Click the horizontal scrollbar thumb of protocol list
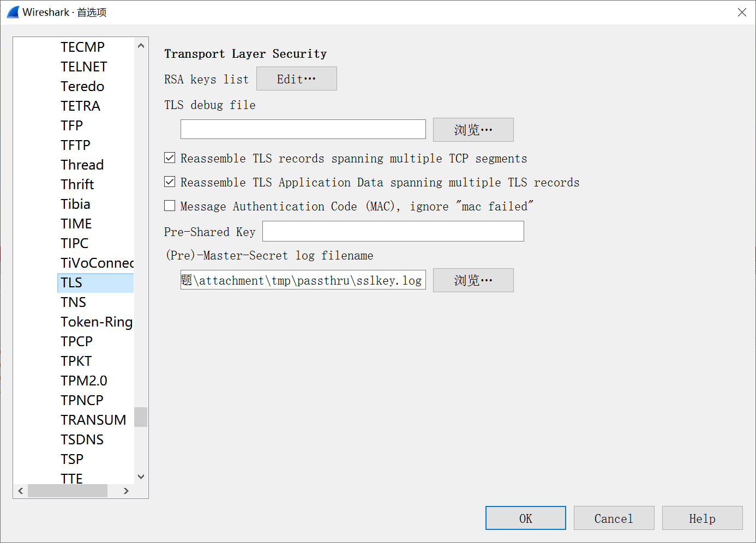 (68, 491)
